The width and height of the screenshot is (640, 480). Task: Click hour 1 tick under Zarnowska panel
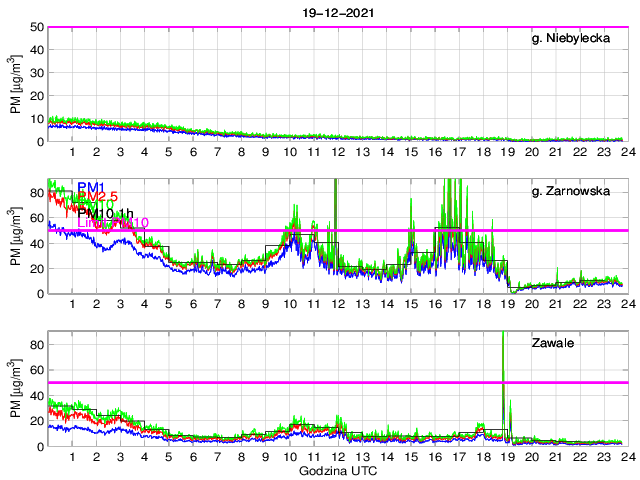pos(72,304)
